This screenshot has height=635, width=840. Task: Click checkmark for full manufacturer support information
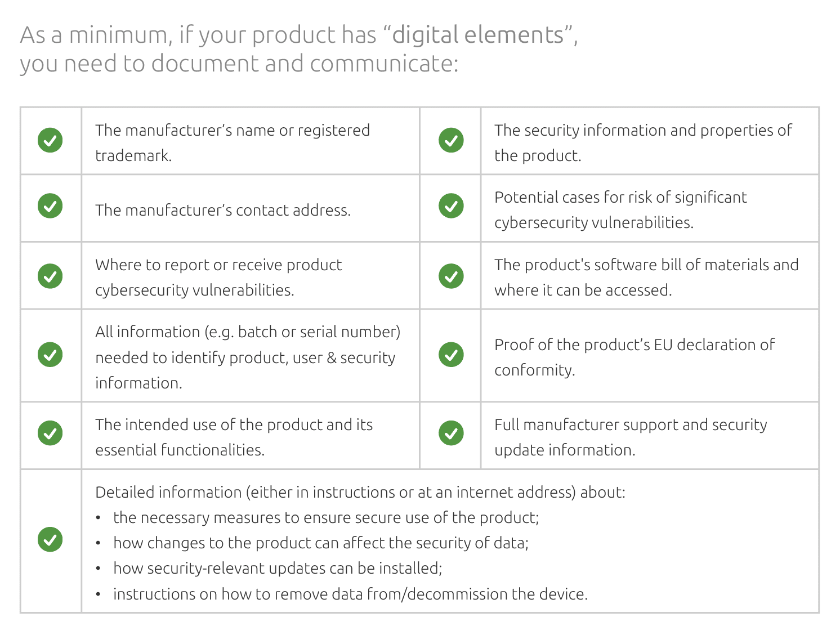click(451, 433)
